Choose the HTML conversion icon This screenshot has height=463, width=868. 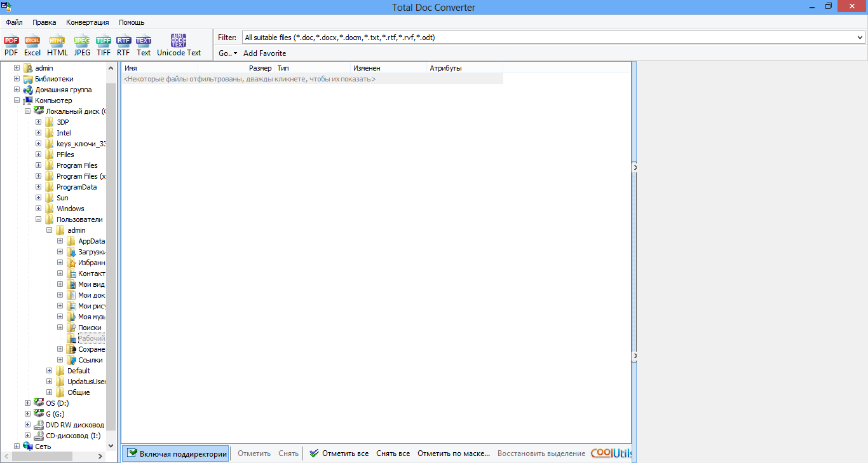[x=57, y=46]
